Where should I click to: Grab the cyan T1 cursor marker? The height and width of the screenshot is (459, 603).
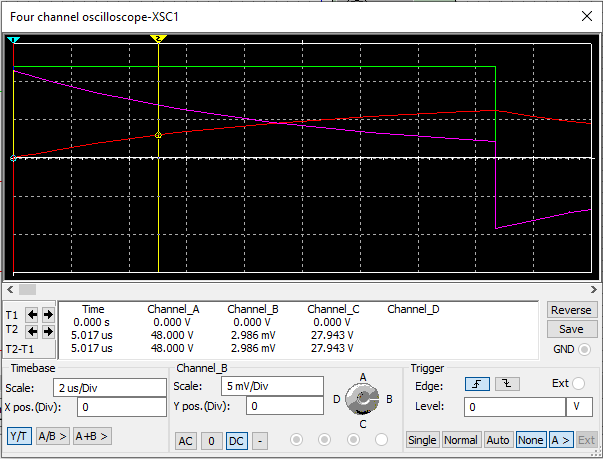[x=13, y=40]
